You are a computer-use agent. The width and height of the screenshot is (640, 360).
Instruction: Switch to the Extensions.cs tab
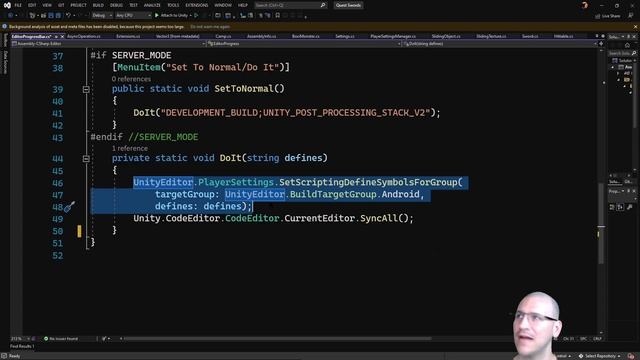[x=128, y=37]
